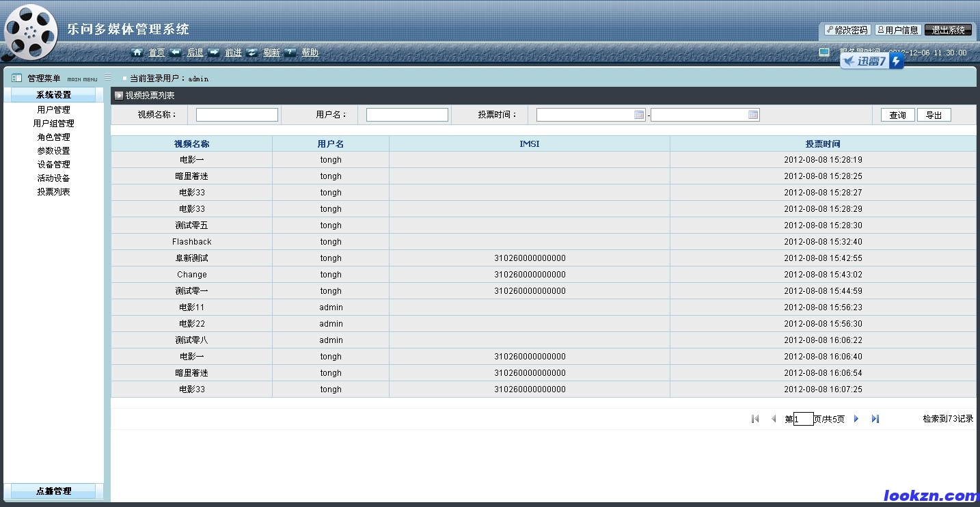Open the start date calendar picker icon
Image resolution: width=980 pixels, height=507 pixels.
[x=639, y=115]
